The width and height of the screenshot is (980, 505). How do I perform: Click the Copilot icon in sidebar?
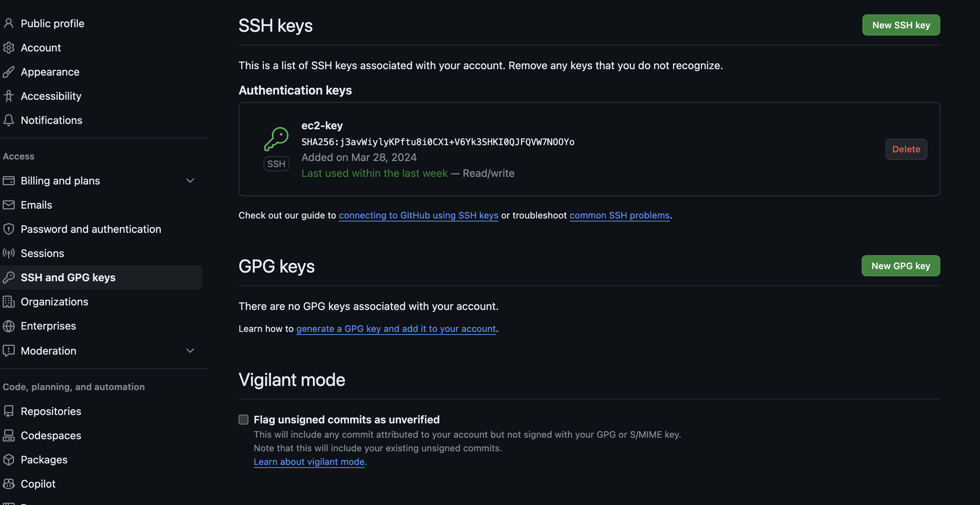[9, 483]
